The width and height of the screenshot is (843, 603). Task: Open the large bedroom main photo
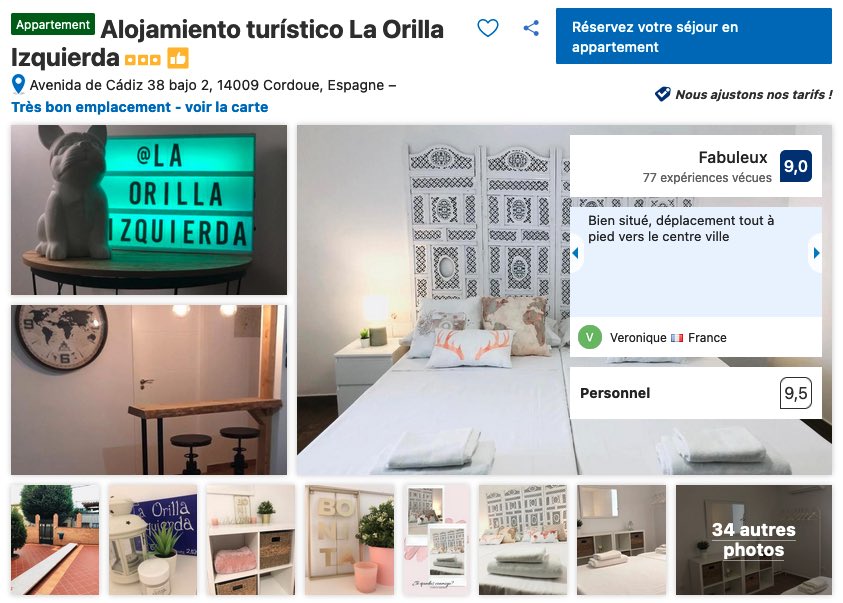[433, 300]
